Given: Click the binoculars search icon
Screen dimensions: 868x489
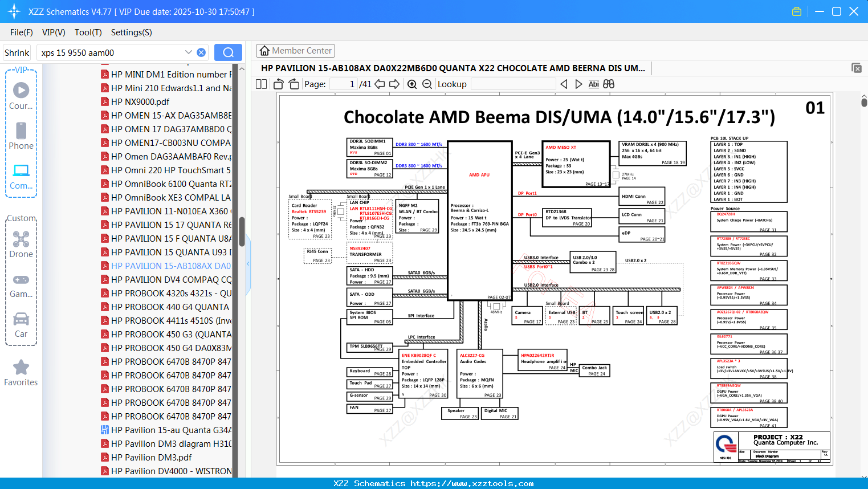Looking at the screenshot, I should [609, 84].
